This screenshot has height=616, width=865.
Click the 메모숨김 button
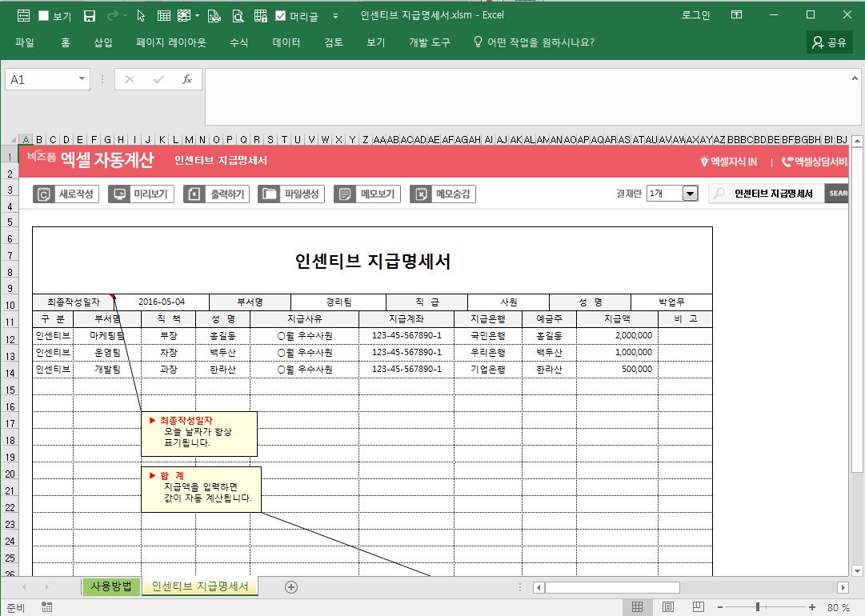(x=443, y=194)
